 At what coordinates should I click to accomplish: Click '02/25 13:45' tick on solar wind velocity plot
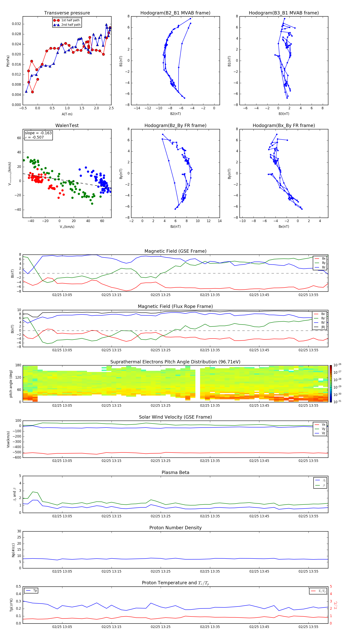(x=259, y=461)
